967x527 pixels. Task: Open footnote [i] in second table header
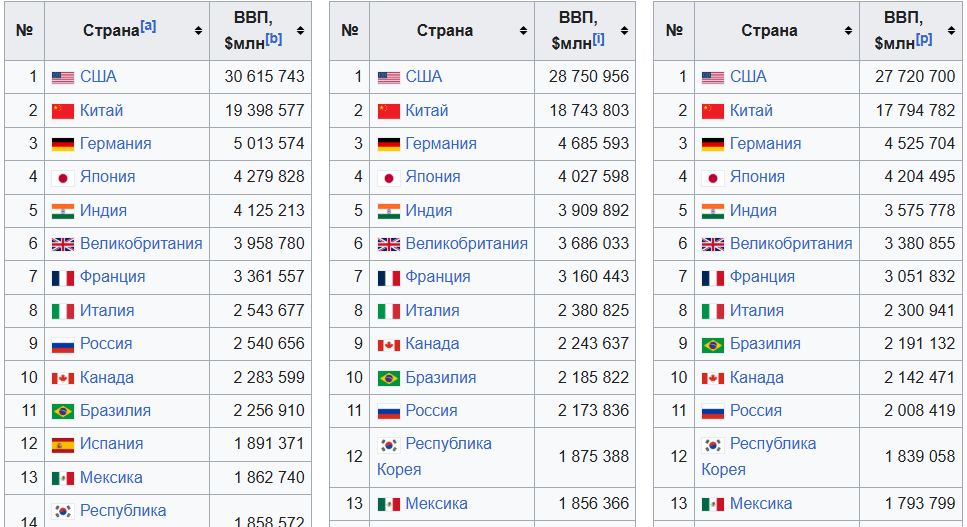[598, 39]
